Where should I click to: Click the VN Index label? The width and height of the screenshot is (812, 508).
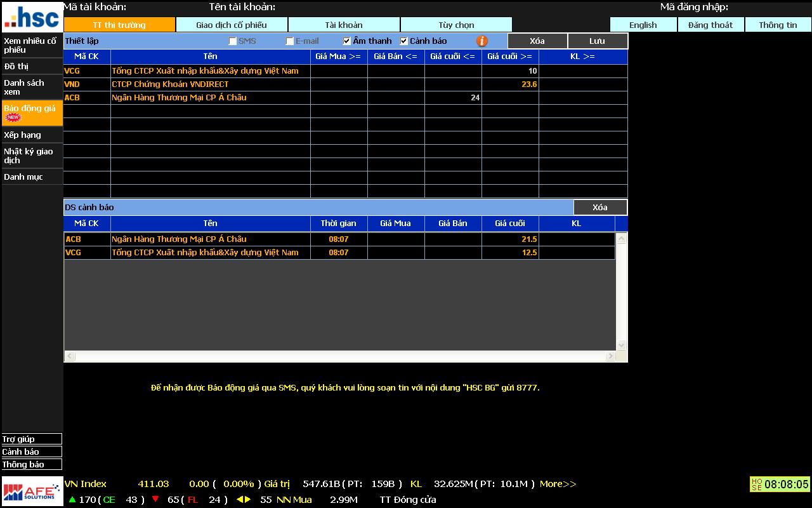point(86,484)
